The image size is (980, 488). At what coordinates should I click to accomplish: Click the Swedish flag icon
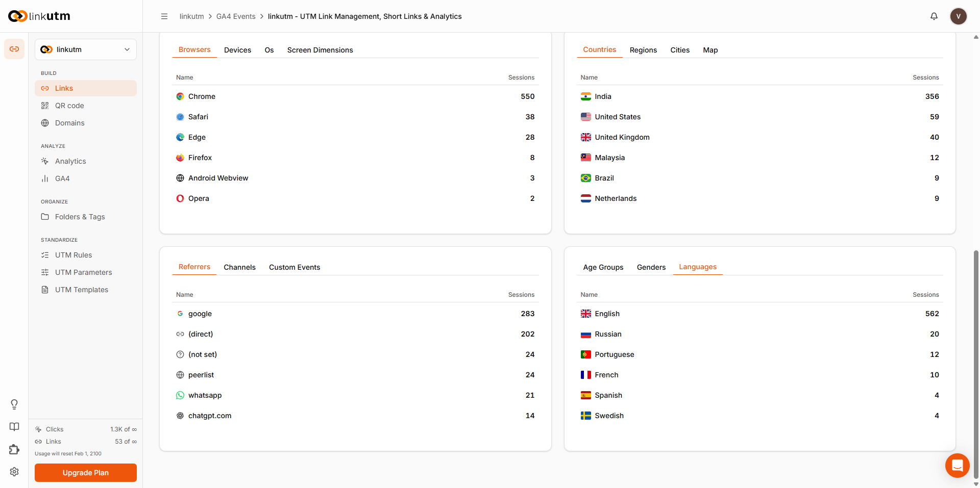click(586, 416)
